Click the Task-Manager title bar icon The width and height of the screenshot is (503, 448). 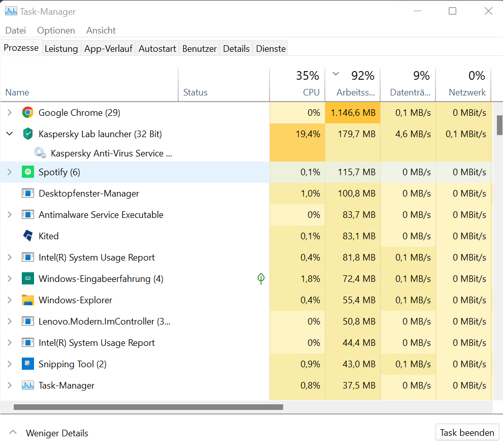coord(11,11)
